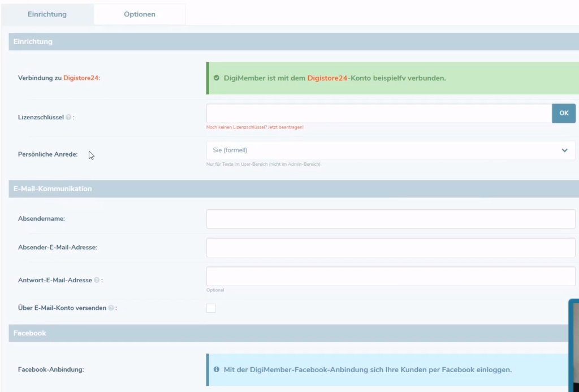Image resolution: width=579 pixels, height=392 pixels.
Task: Click the Einrichtung section header bar
Action: click(294, 42)
